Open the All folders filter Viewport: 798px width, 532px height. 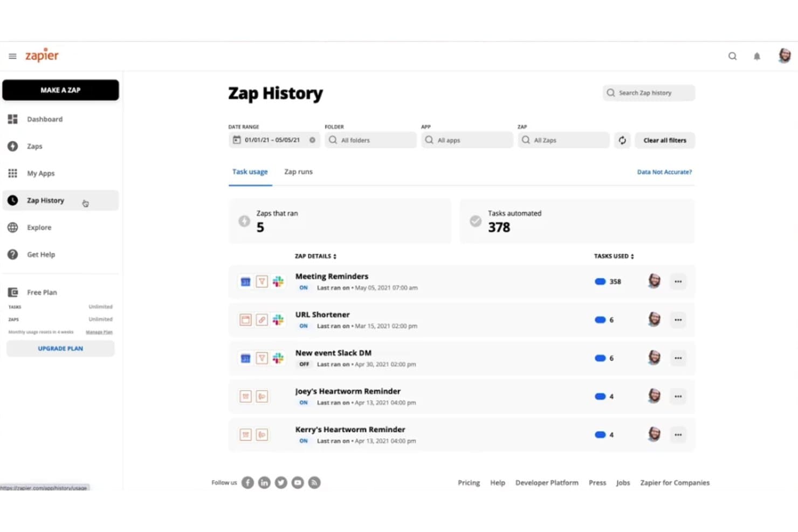click(x=370, y=140)
